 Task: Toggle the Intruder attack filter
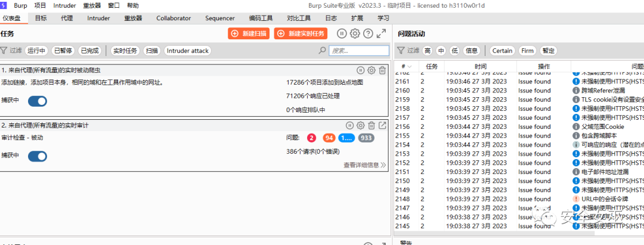click(x=188, y=51)
